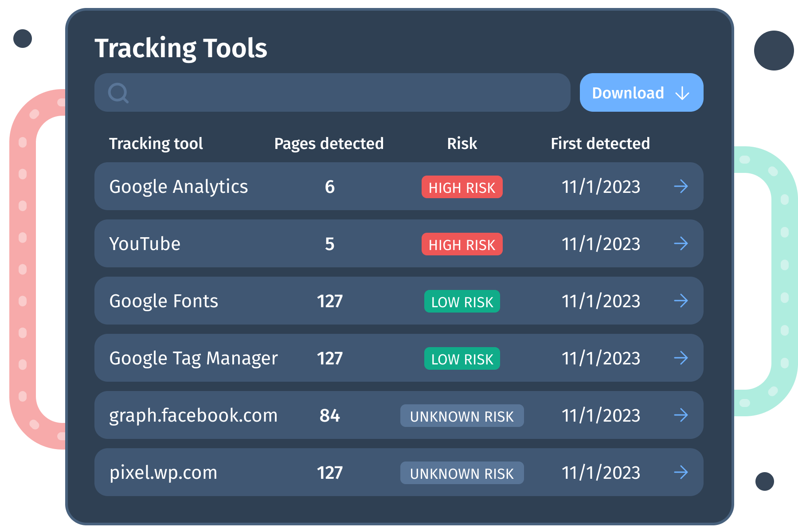The width and height of the screenshot is (798, 532).
Task: Click the HIGH RISK badge on YouTube
Action: click(462, 244)
